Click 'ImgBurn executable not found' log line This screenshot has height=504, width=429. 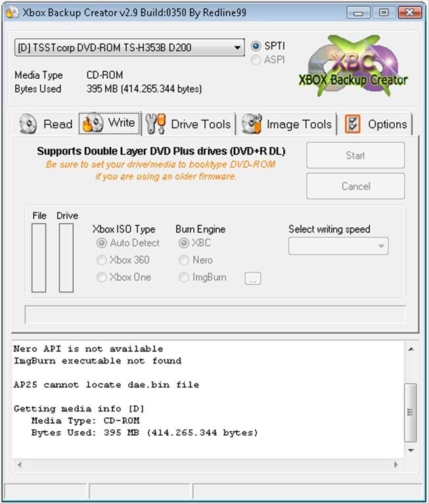click(97, 361)
